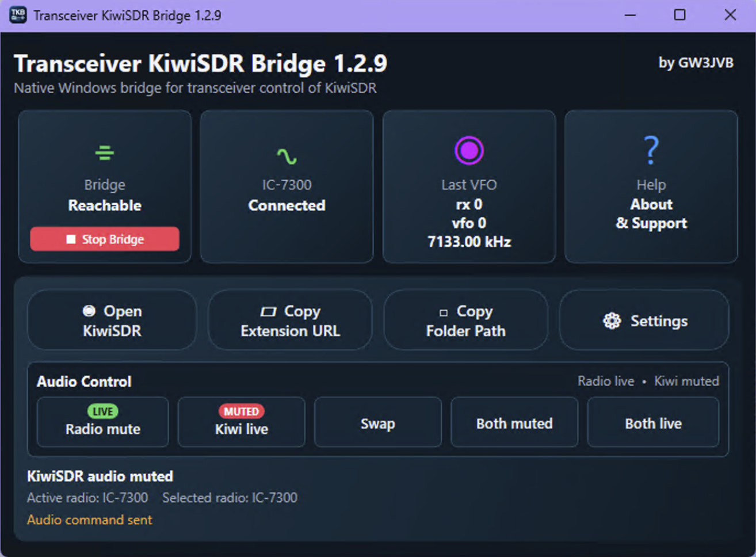
Task: Copy the Extension URL
Action: tap(290, 321)
